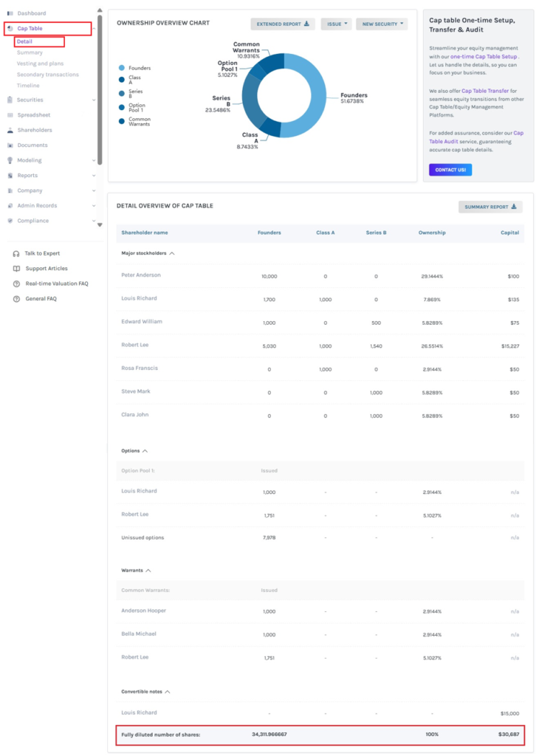Screen dimensions: 539x756
Task: Open the Support Articles link
Action: (47, 269)
